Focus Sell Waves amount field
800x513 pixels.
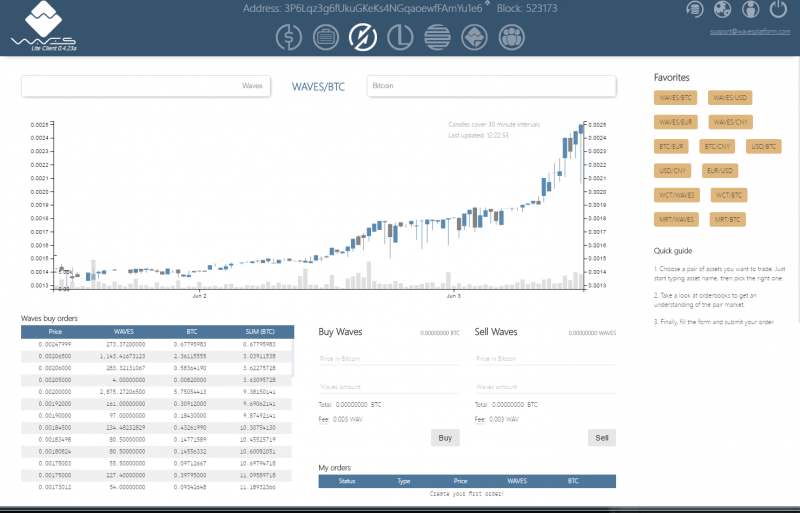tap(545, 387)
